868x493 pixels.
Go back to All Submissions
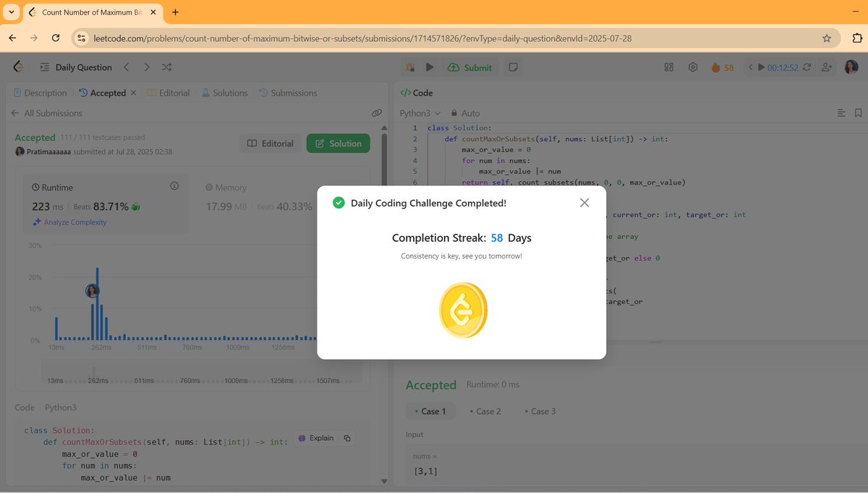(x=54, y=113)
